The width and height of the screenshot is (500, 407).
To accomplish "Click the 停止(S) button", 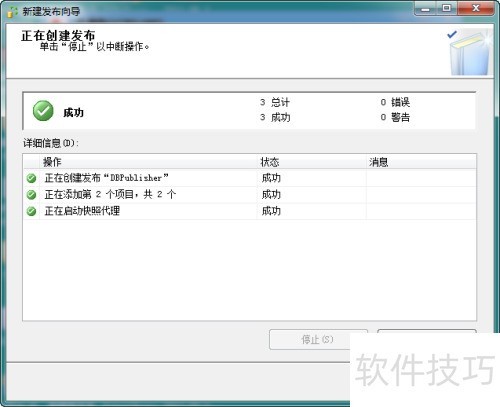I will 318,339.
